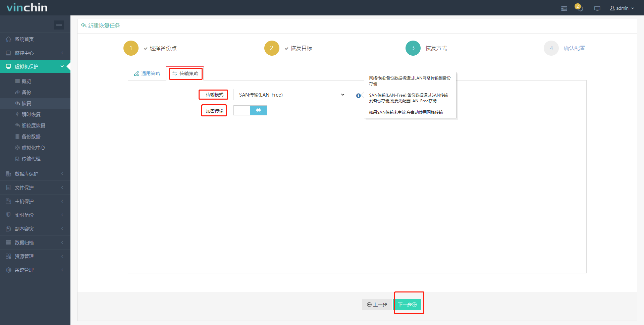Screen dimensions: 644x325
Task: Select 瞬时恢复 instant recovery in sidebar
Action: coord(31,114)
